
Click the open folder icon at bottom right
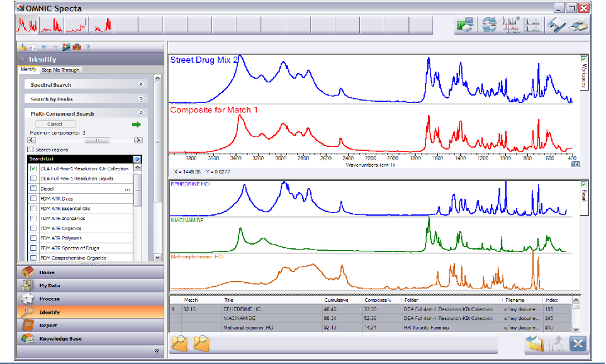(x=535, y=343)
